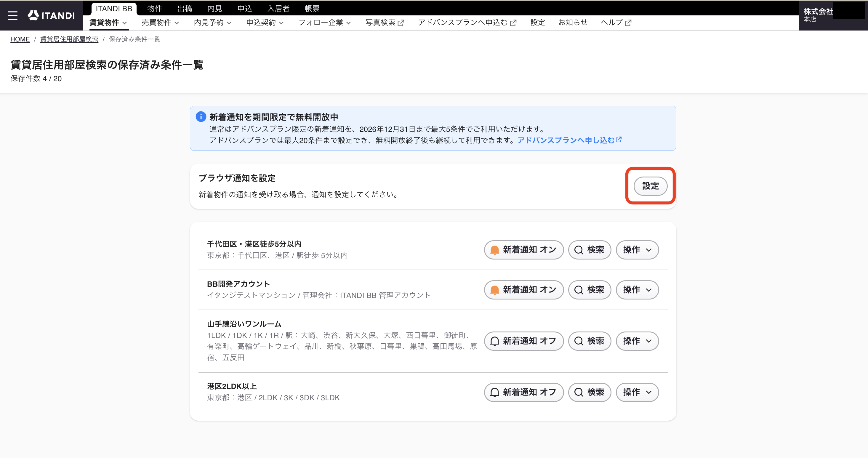Turn off 新着通知 for BB開発アカウント
Screen dimensions: 868x458
524,290
